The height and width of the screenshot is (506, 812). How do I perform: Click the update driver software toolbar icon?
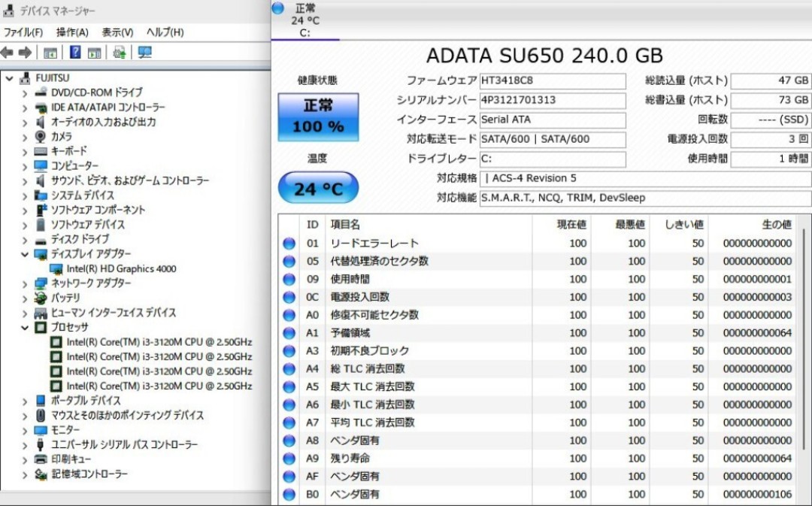(x=119, y=53)
